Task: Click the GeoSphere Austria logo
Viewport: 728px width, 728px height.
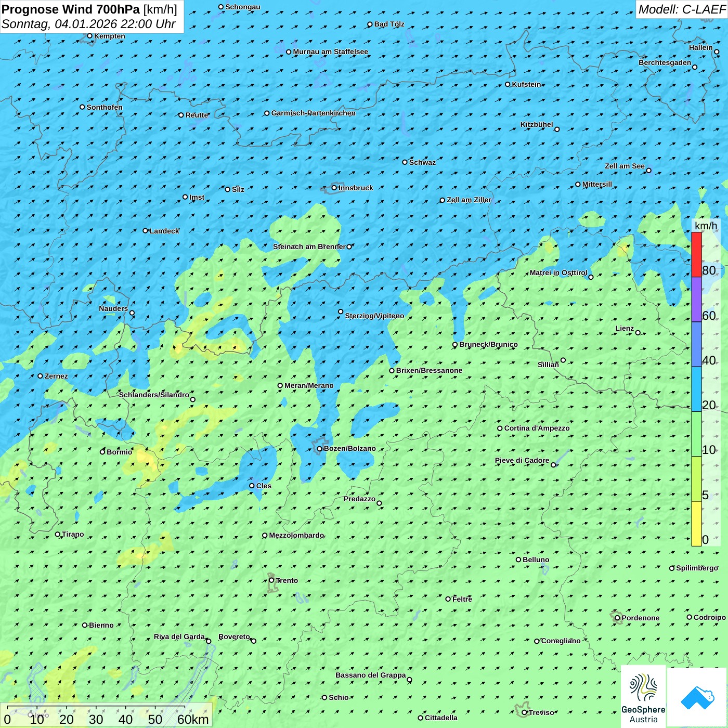Action: pyautogui.click(x=643, y=697)
